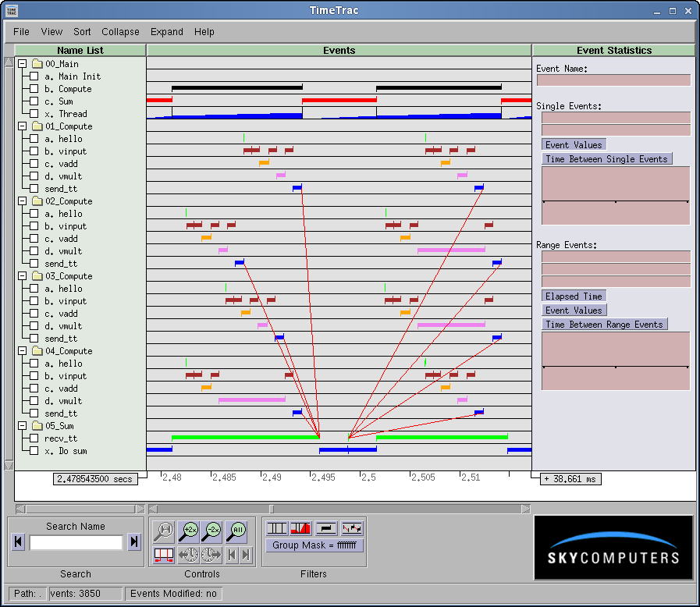The width and height of the screenshot is (700, 607).
Task: Open the Expand menu
Action: [167, 32]
